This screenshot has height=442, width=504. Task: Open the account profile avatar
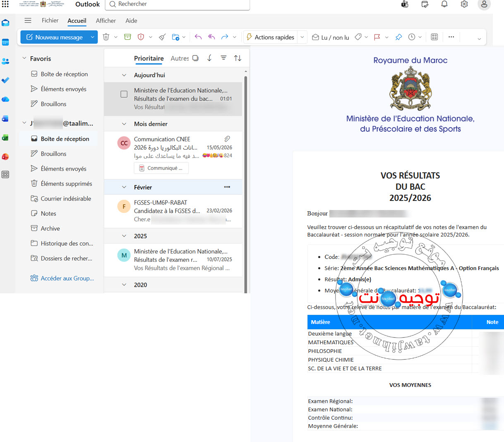click(x=484, y=5)
